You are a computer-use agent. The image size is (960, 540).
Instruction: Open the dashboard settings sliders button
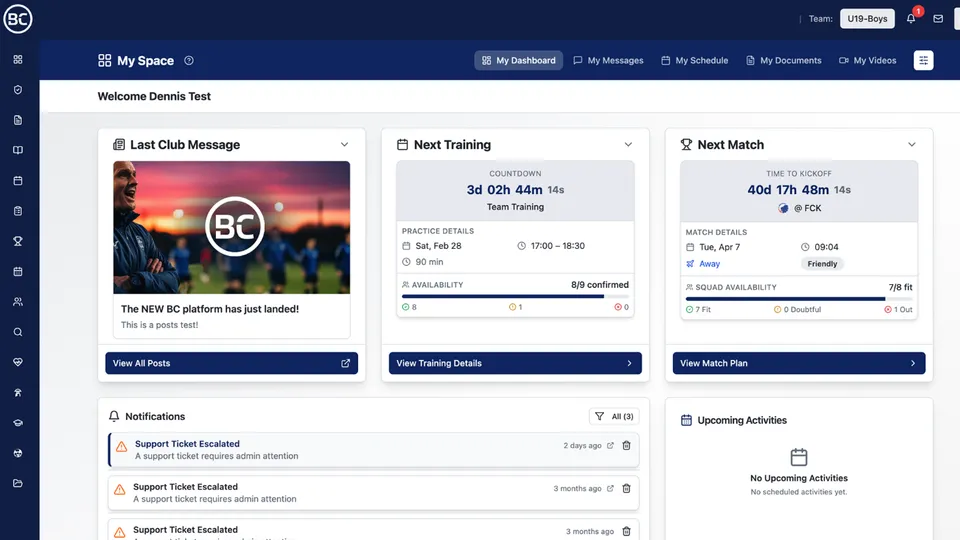click(923, 60)
